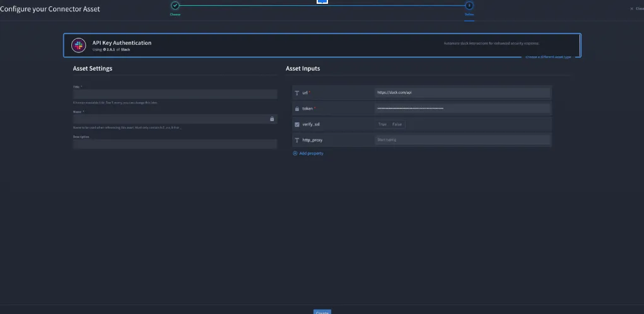This screenshot has width=644, height=314.
Task: Click the text type icon beside http_proxy
Action: click(x=297, y=140)
